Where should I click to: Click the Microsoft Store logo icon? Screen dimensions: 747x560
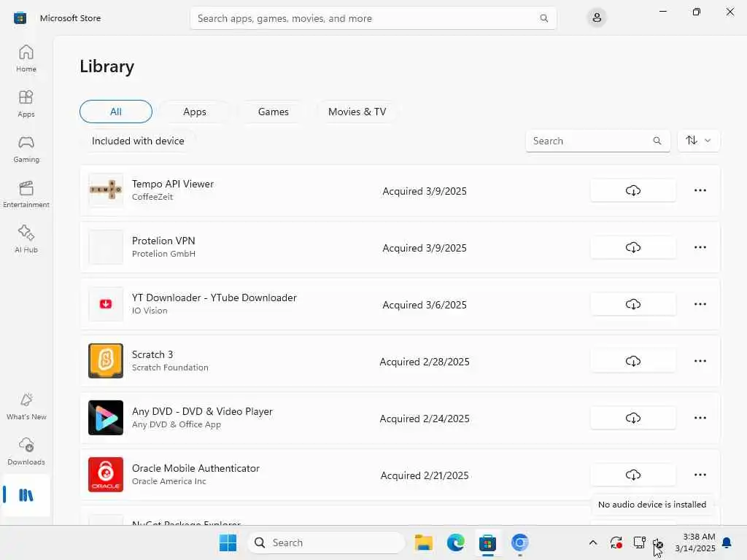pyautogui.click(x=20, y=18)
